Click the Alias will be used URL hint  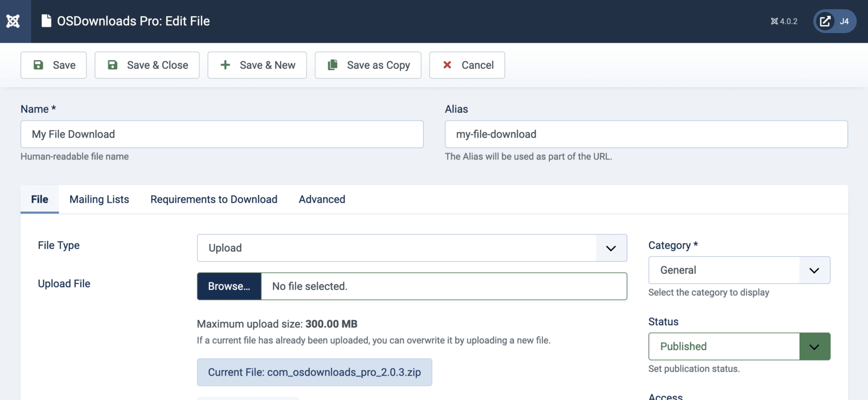528,157
